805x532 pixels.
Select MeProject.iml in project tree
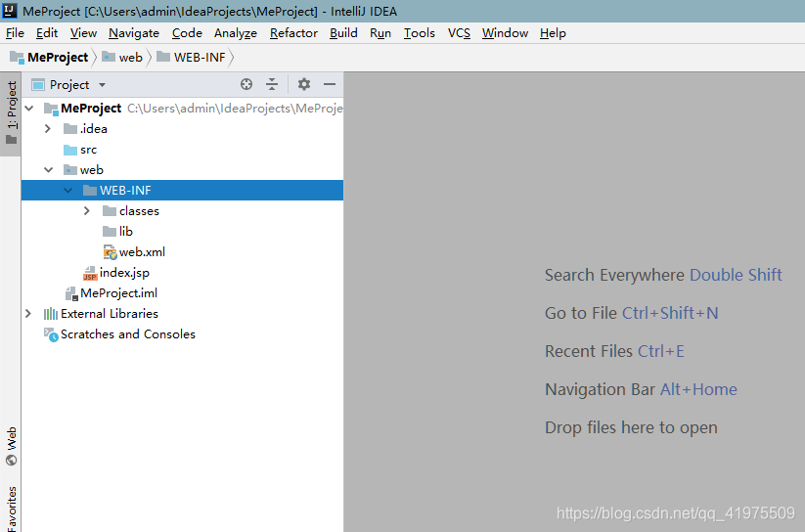coord(182,293)
